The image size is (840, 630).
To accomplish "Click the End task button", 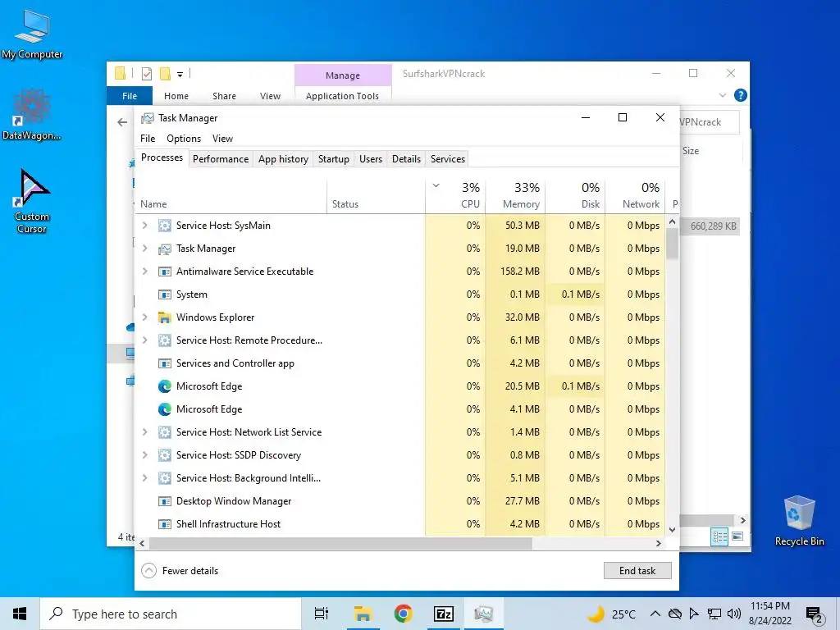I will [637, 571].
